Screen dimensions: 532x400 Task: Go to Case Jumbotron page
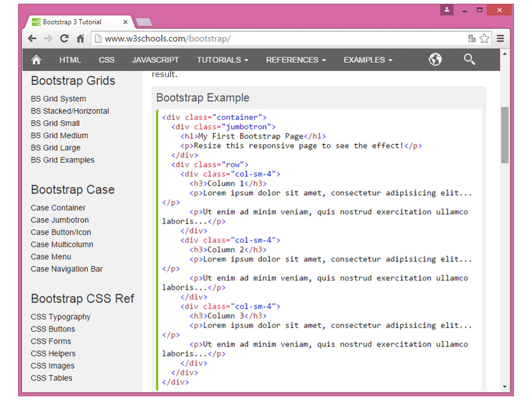click(60, 220)
